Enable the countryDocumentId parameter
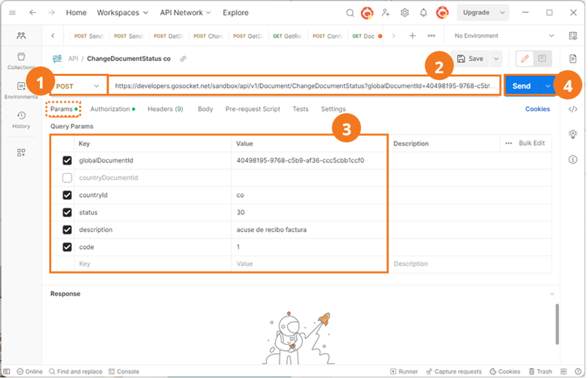This screenshot has width=588, height=378. tap(67, 178)
